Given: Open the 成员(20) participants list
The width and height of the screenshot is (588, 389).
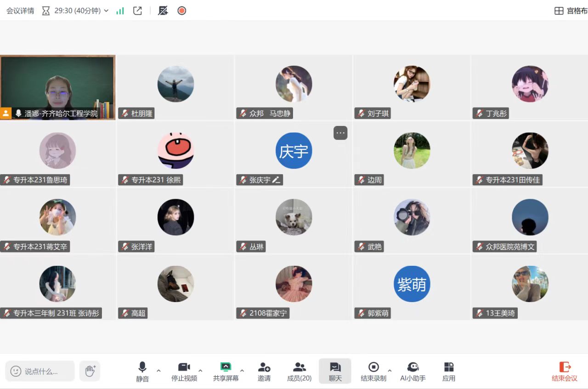Looking at the screenshot, I should [299, 371].
